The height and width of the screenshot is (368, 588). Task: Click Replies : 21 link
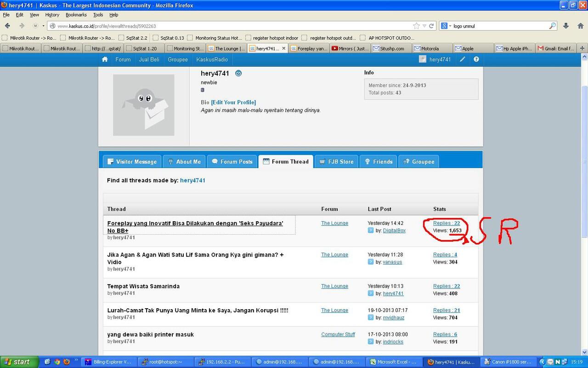[x=447, y=310]
